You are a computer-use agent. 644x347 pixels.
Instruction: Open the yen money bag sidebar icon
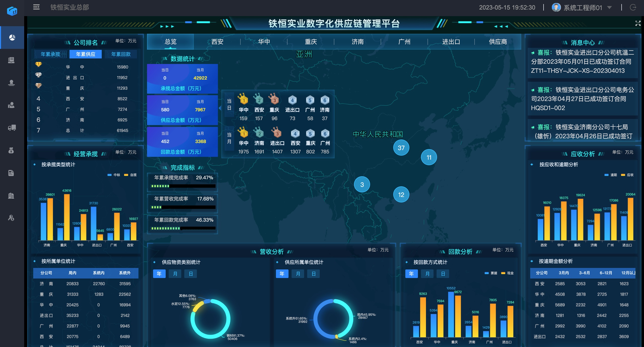tap(11, 150)
